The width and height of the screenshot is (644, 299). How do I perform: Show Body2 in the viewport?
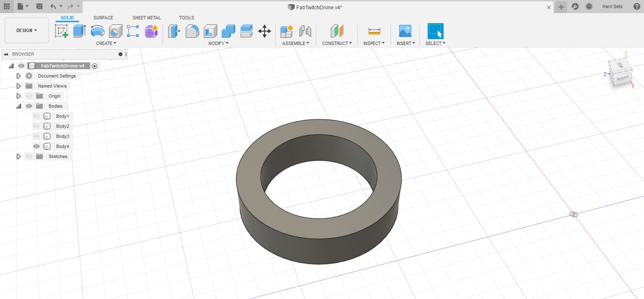(x=37, y=126)
